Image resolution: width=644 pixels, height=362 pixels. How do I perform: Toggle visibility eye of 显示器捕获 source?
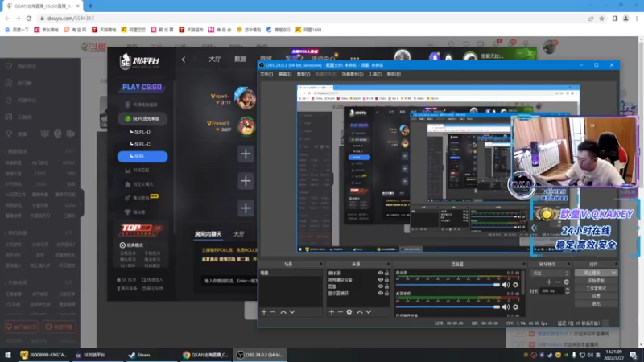(380, 293)
